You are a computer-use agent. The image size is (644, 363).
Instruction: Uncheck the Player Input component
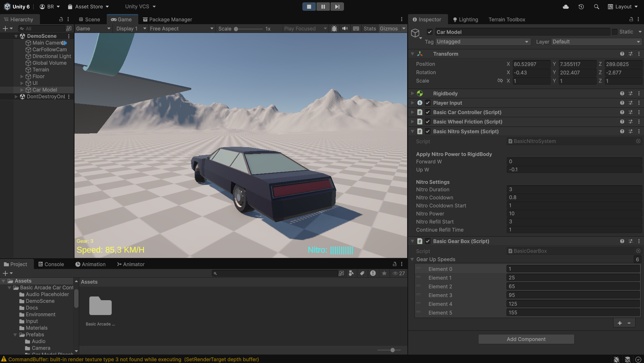click(428, 103)
